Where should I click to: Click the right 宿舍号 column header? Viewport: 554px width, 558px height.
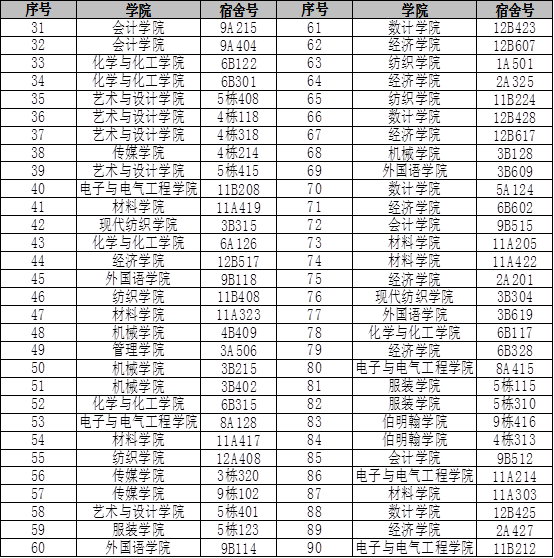click(x=515, y=10)
